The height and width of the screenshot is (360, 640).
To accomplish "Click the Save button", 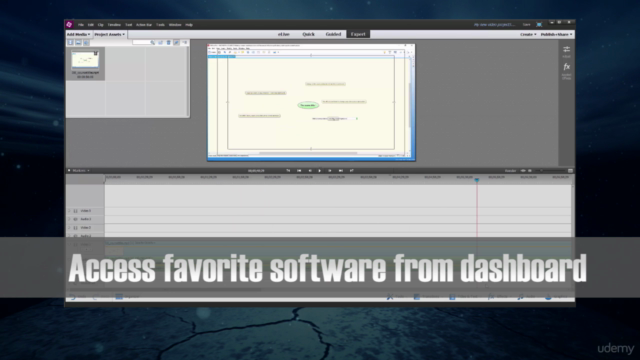I will click(x=527, y=24).
